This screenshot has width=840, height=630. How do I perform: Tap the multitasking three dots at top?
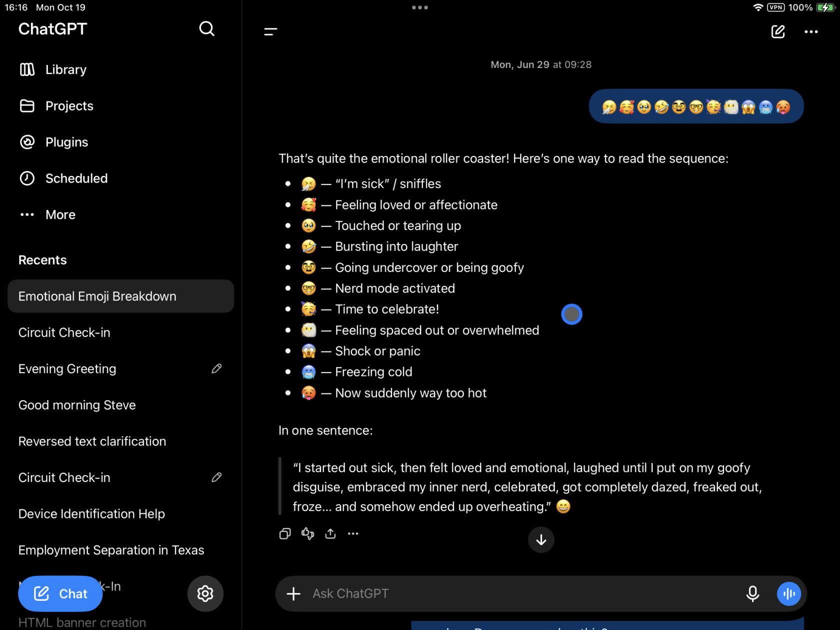420,7
